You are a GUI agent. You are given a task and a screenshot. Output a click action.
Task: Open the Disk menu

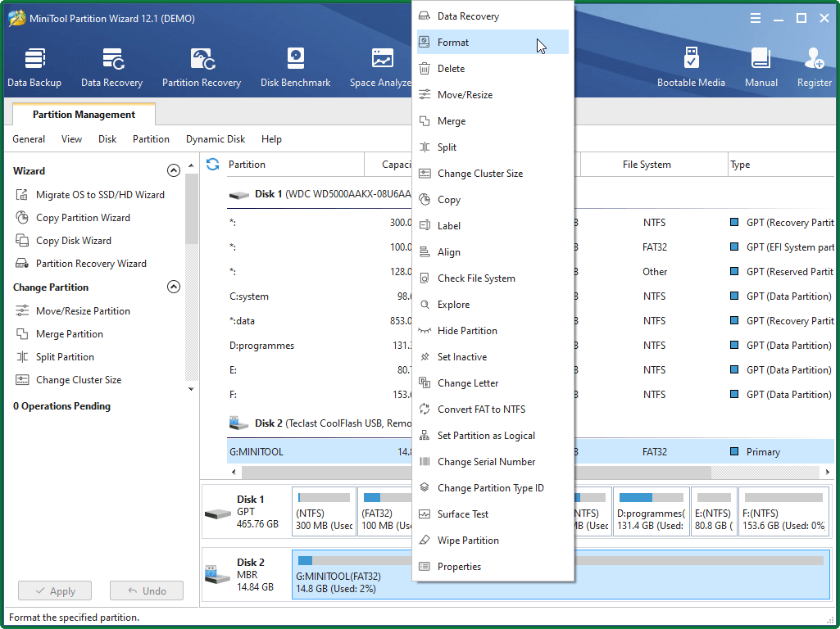coord(107,139)
